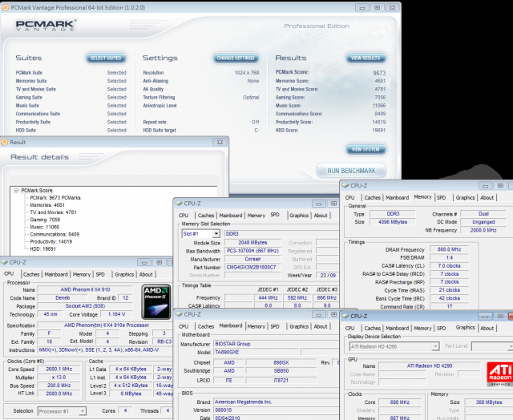The image size is (513, 420).
Task: Click the Result window title icon
Action: 5,142
